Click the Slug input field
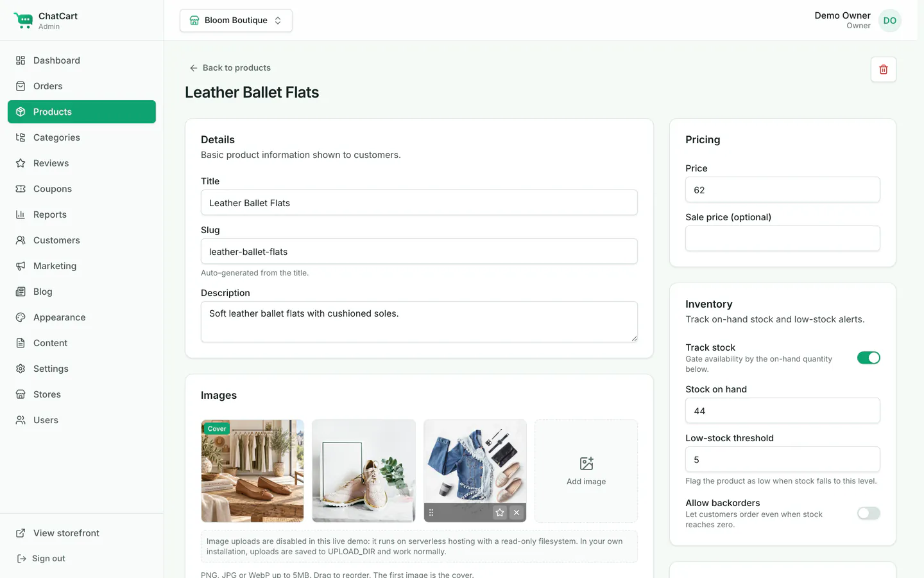 tap(419, 251)
